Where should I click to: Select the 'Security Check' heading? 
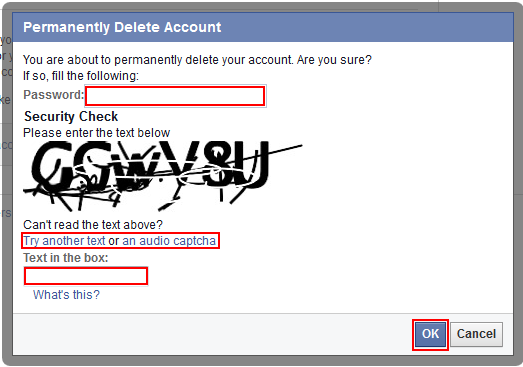pyautogui.click(x=71, y=116)
